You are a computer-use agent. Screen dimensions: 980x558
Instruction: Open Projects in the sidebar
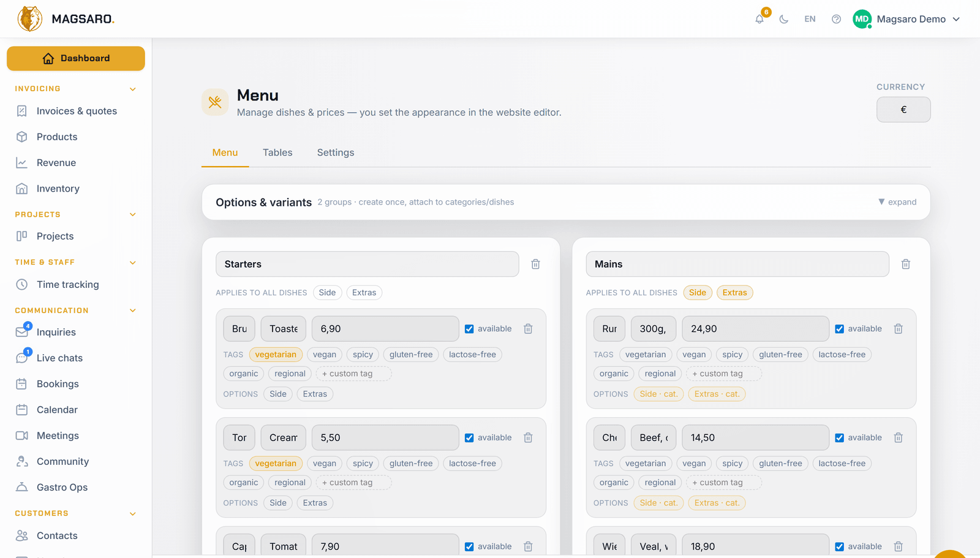(x=76, y=236)
